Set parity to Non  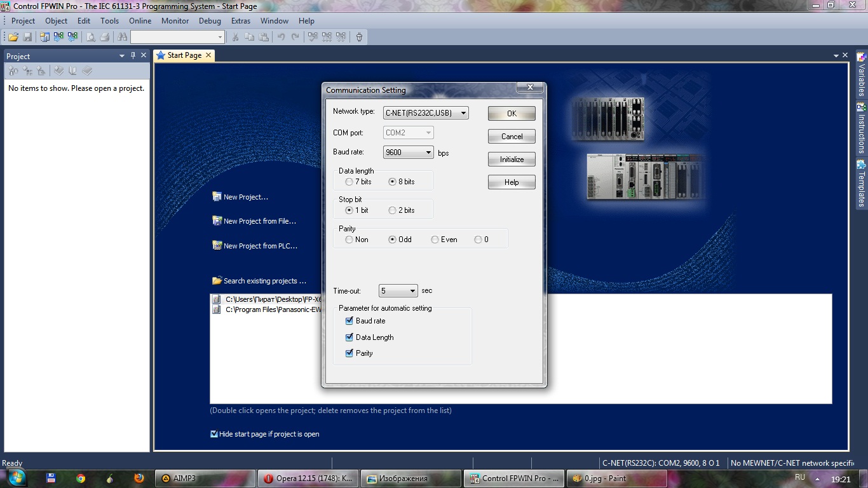click(357, 240)
